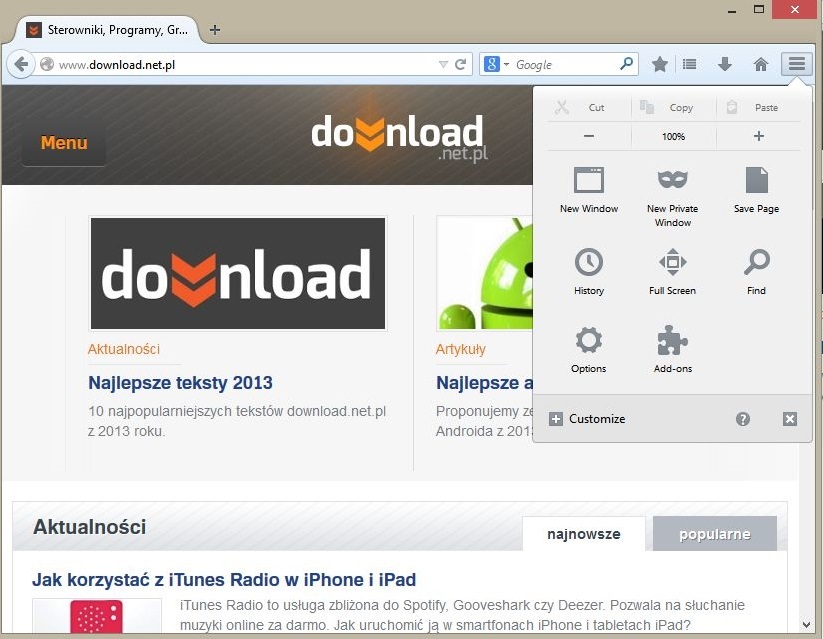Click the globe site identity icon

click(47, 65)
